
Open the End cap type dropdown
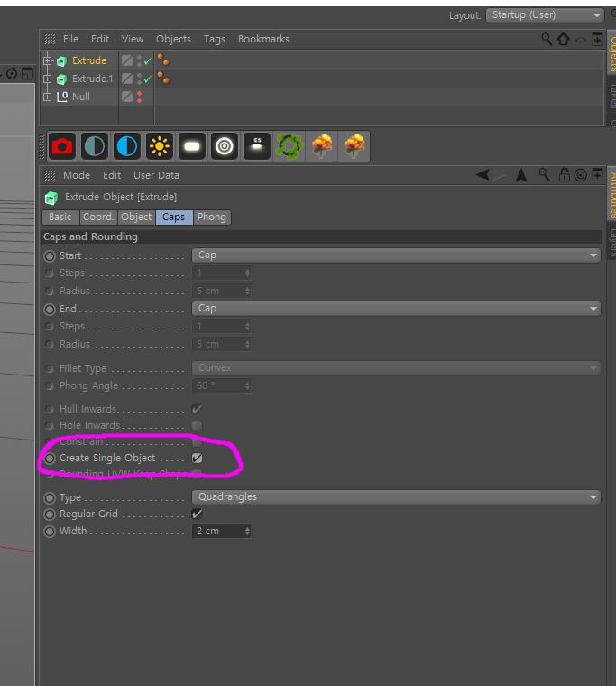coord(396,309)
